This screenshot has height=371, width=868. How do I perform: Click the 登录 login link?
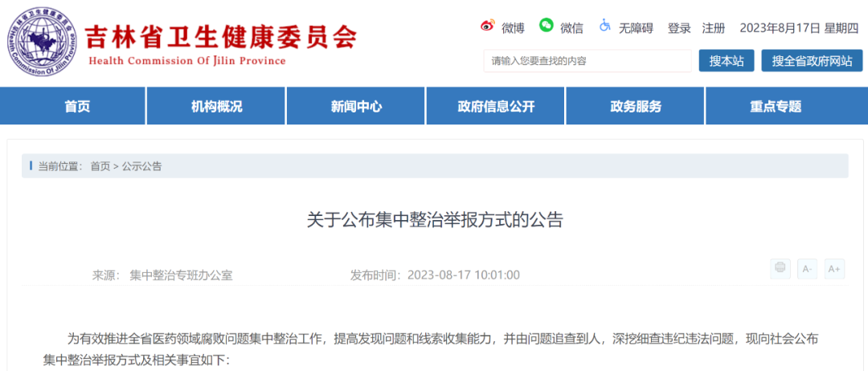click(679, 28)
